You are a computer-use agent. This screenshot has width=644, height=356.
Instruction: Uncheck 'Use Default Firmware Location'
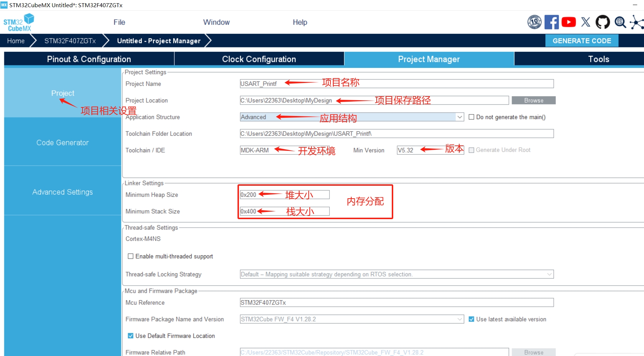click(x=130, y=336)
